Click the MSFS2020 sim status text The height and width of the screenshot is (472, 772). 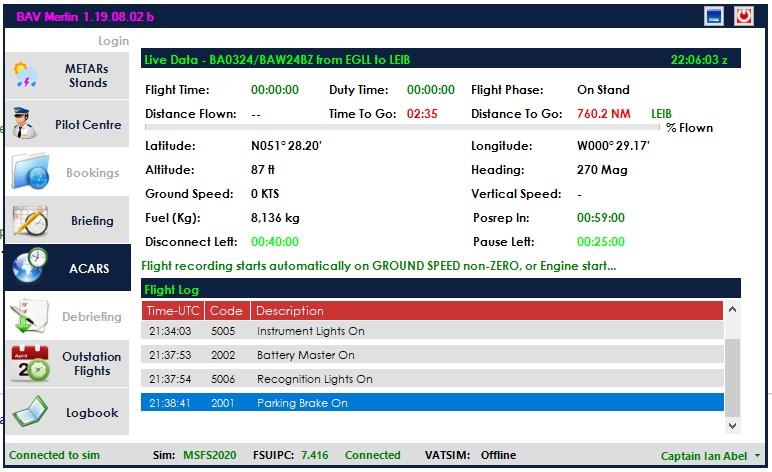tap(210, 455)
